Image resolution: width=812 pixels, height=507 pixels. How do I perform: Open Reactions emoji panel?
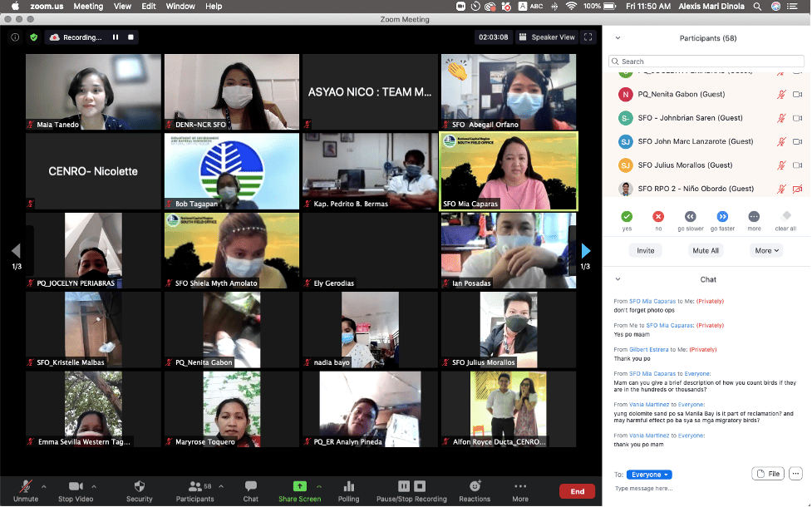coord(475,486)
